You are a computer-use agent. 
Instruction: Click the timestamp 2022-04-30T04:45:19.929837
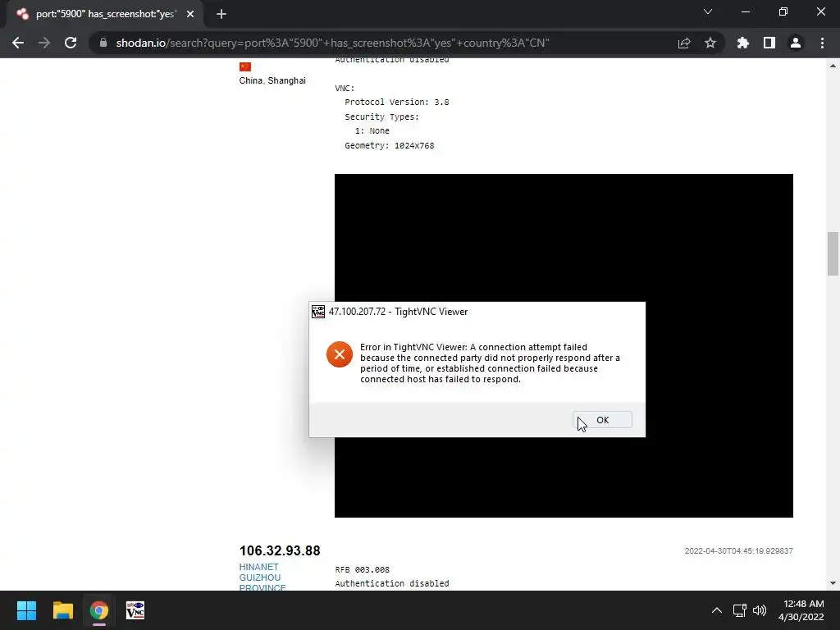[x=739, y=550]
